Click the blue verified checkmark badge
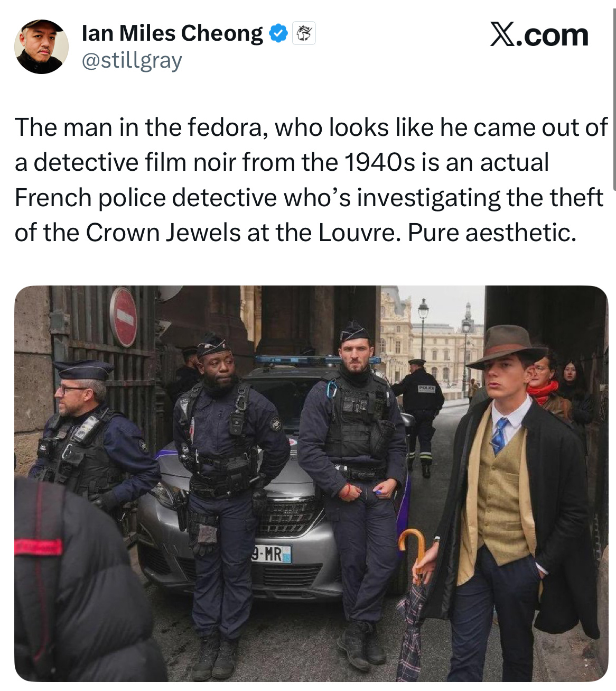The width and height of the screenshot is (616, 691). (x=278, y=33)
